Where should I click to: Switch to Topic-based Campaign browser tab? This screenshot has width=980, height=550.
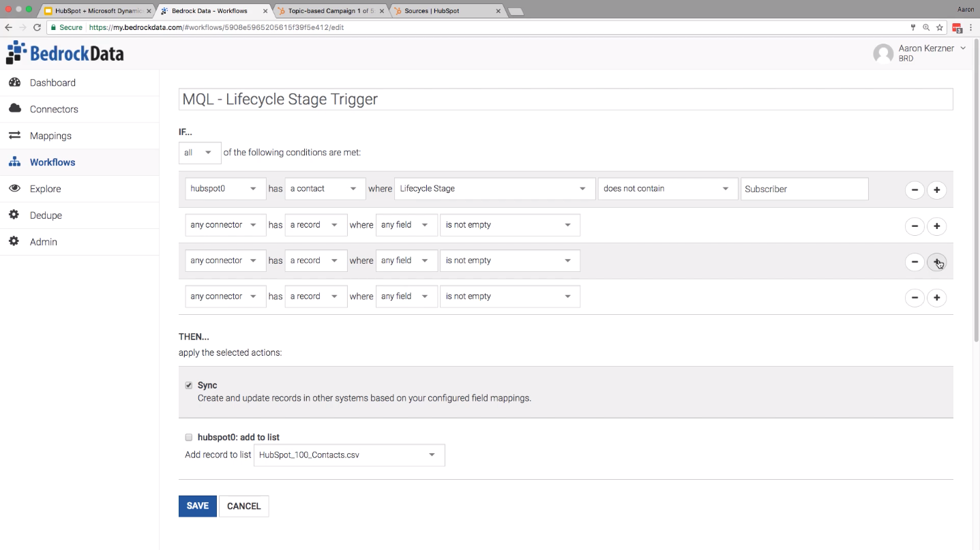click(x=331, y=11)
